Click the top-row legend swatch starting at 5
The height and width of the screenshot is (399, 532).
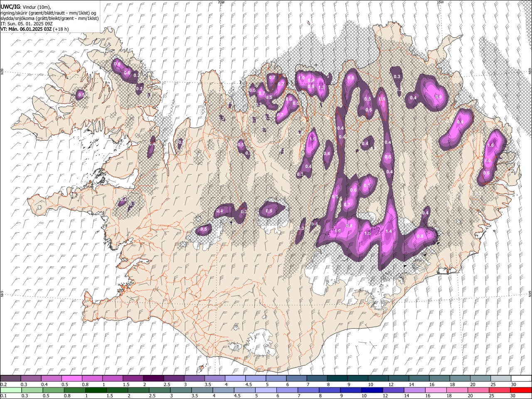click(276, 378)
